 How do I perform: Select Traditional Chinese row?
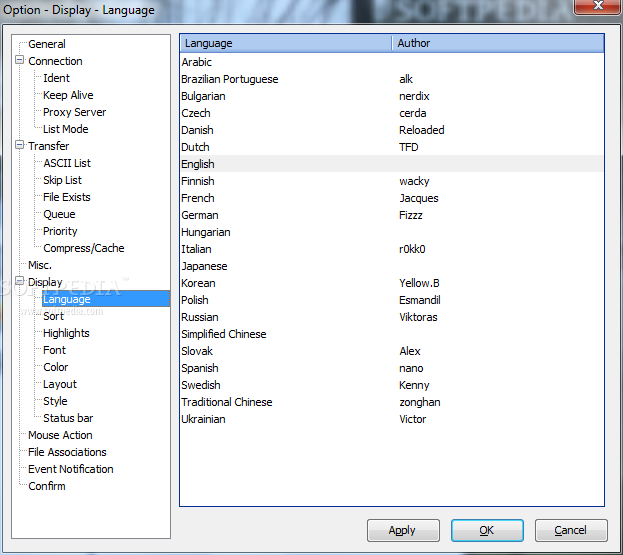(x=391, y=402)
